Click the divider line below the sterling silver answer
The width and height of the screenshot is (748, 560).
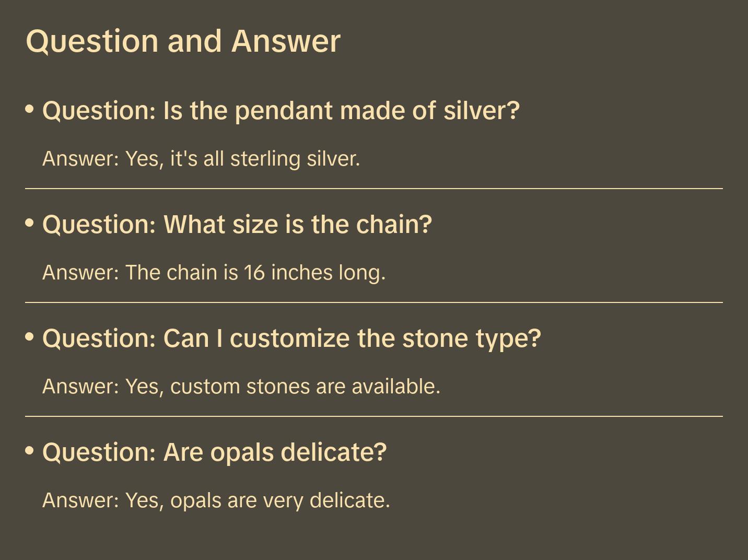point(374,189)
